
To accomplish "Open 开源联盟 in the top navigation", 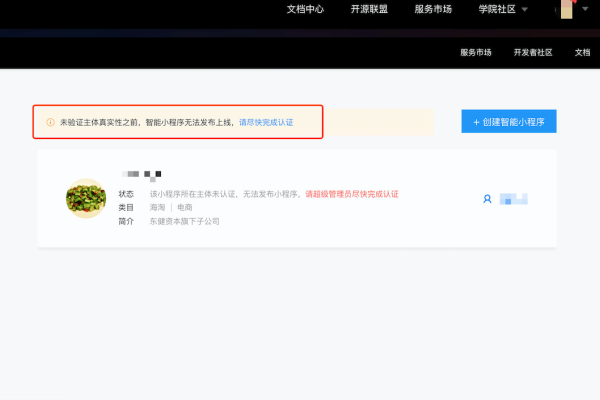I will tap(369, 9).
